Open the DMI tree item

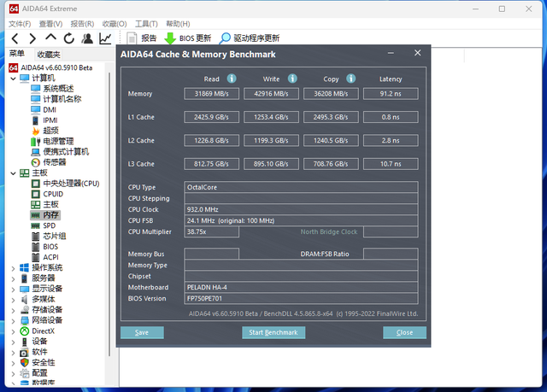click(x=44, y=110)
